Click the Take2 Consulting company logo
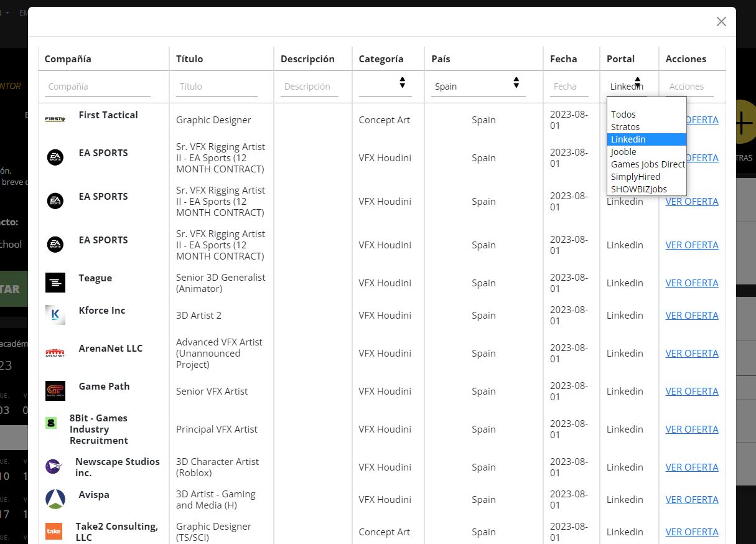The width and height of the screenshot is (756, 544). 54,532
